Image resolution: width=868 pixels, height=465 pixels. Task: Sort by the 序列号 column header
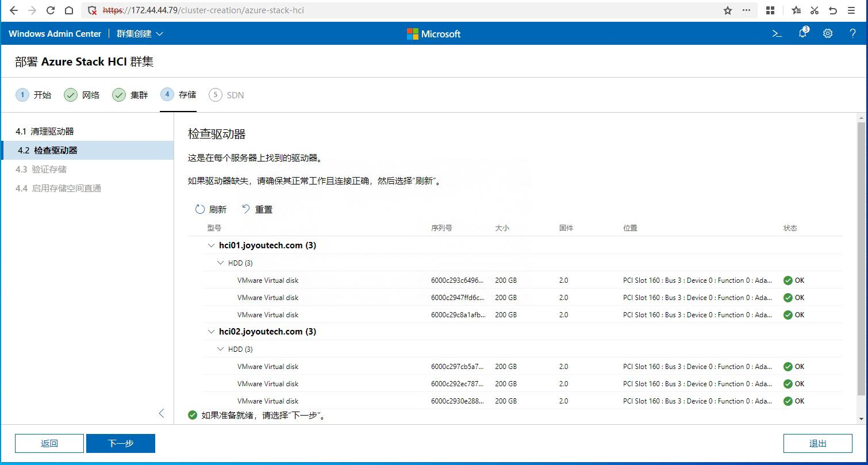tap(441, 228)
